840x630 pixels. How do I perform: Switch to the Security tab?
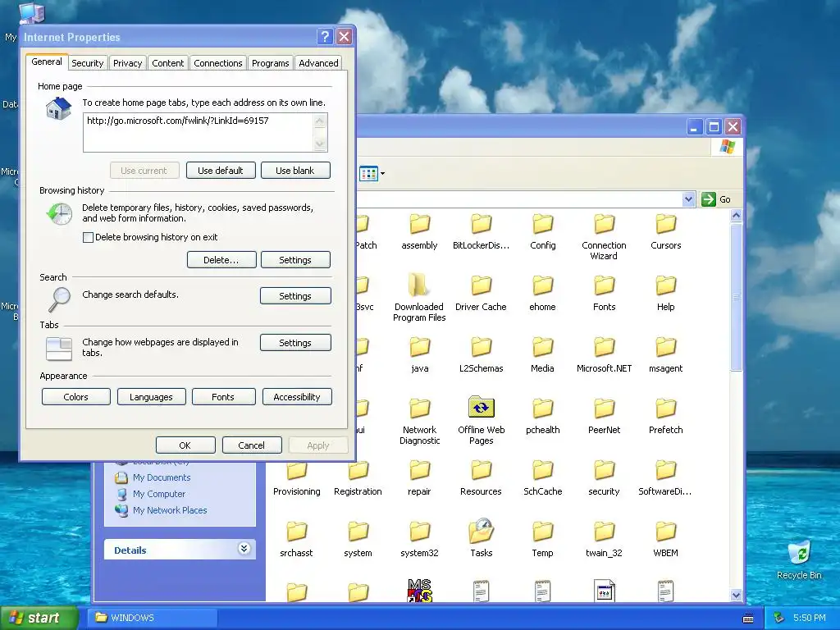[x=87, y=63]
